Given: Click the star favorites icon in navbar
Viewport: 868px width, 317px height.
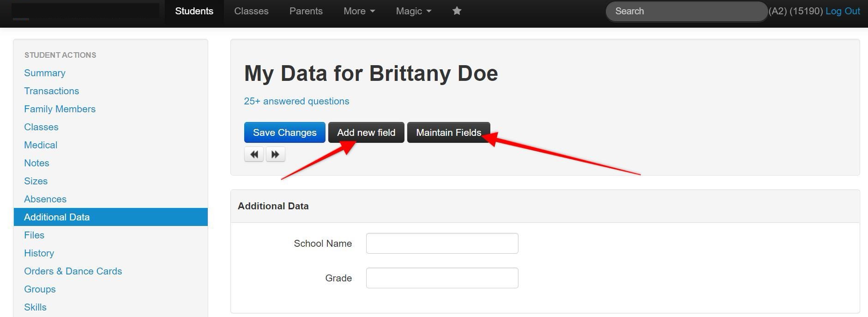Looking at the screenshot, I should point(457,11).
